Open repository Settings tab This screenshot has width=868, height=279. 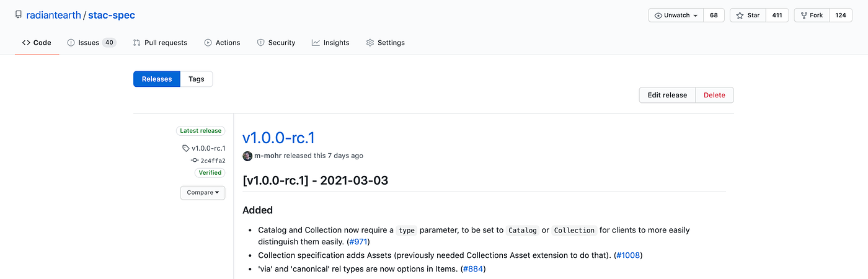pyautogui.click(x=385, y=43)
